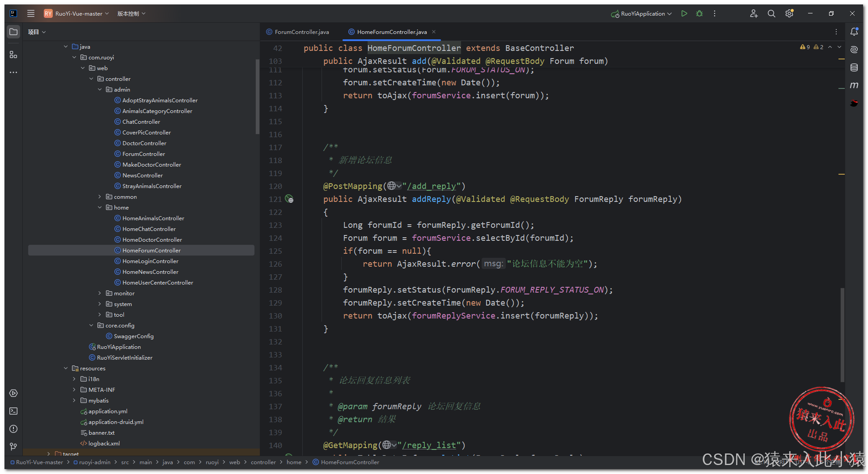The image size is (868, 474).
Task: Expand the common package folder
Action: coord(100,197)
